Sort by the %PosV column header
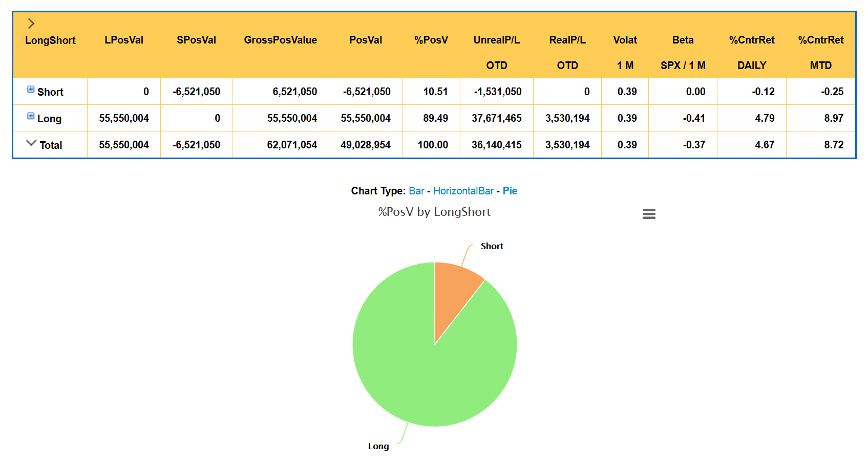 (x=431, y=40)
